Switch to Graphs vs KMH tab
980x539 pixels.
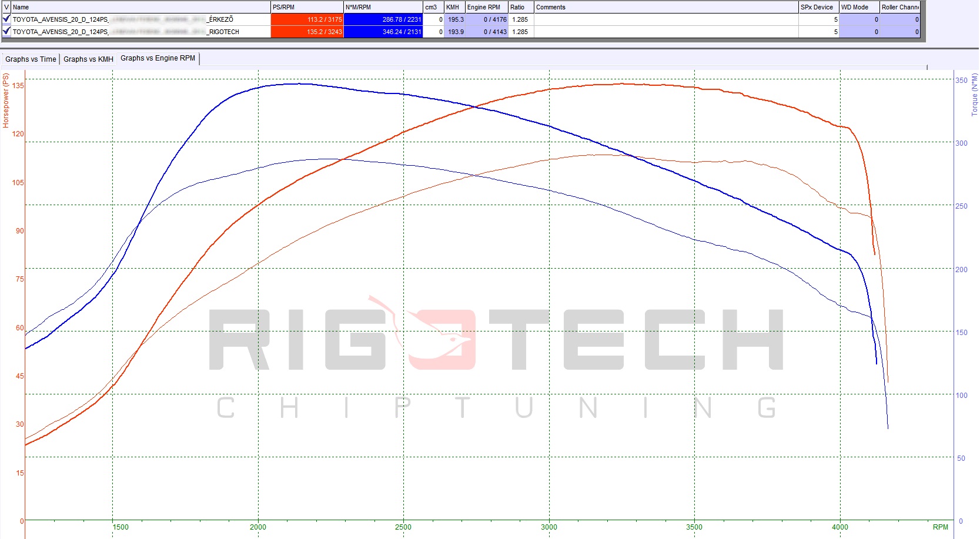(88, 59)
